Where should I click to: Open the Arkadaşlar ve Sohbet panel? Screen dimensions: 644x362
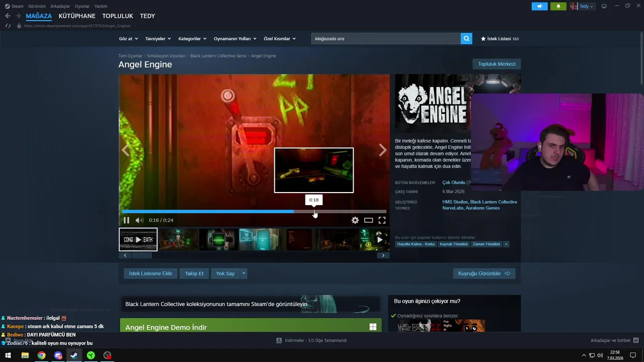[614, 340]
